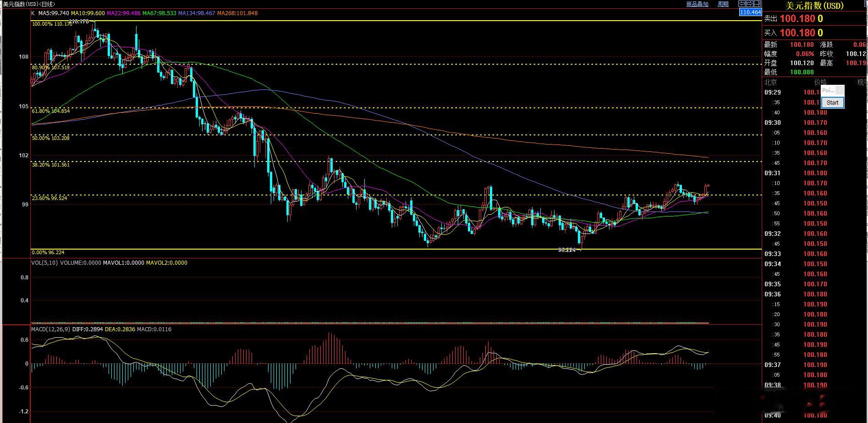Click the 0.00% 96.224 Fibonacci label

coord(48,252)
